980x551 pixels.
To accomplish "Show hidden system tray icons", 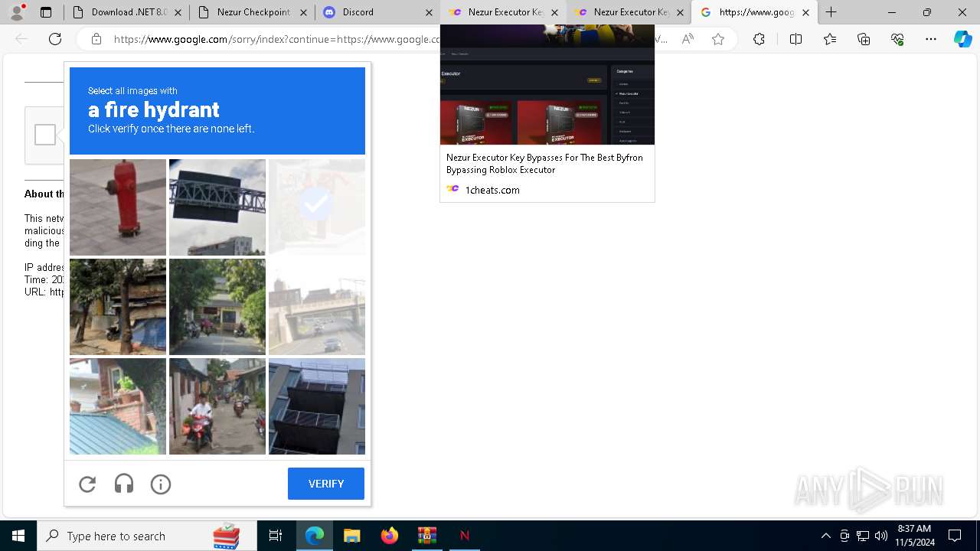I will click(x=825, y=536).
